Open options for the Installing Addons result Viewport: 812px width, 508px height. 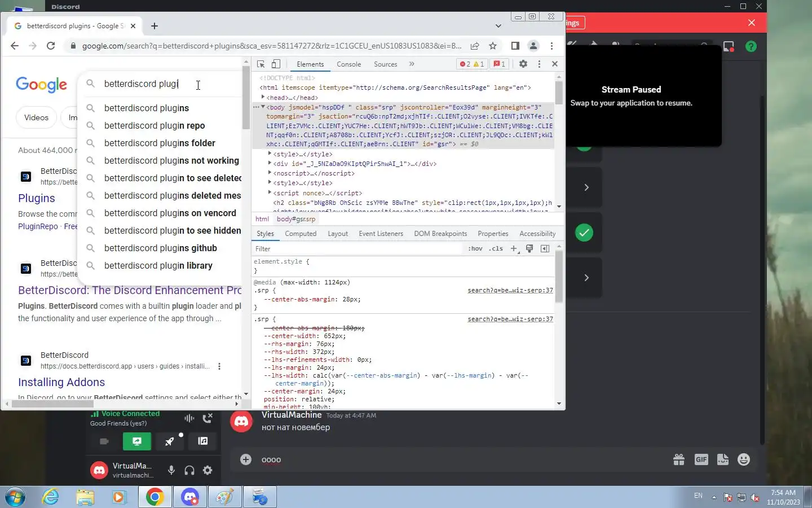[x=219, y=366]
